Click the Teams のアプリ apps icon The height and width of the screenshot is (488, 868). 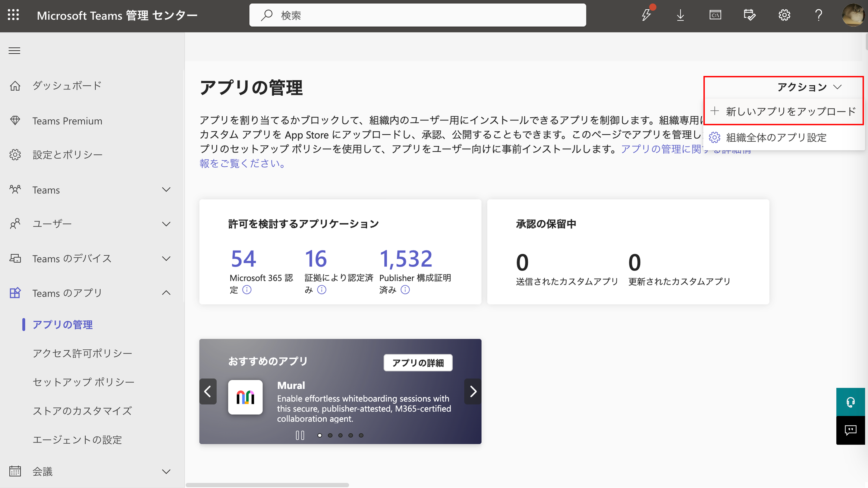tap(15, 293)
